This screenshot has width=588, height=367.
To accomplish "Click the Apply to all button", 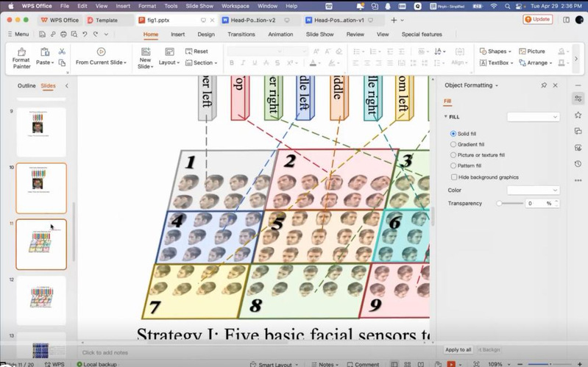I will click(458, 349).
